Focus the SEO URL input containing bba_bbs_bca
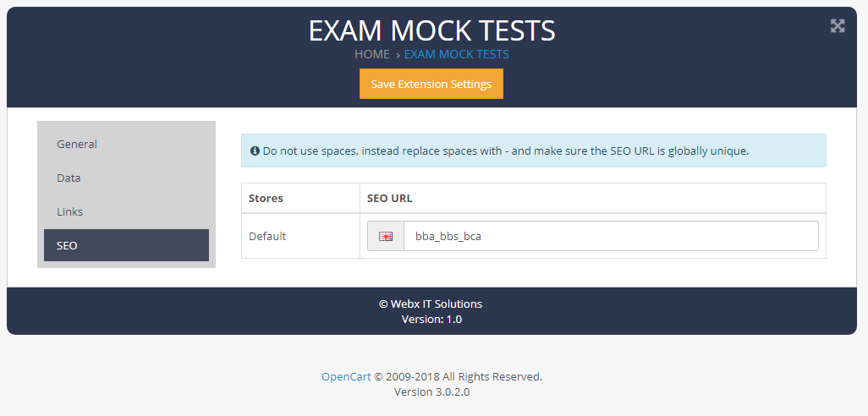 tap(610, 236)
